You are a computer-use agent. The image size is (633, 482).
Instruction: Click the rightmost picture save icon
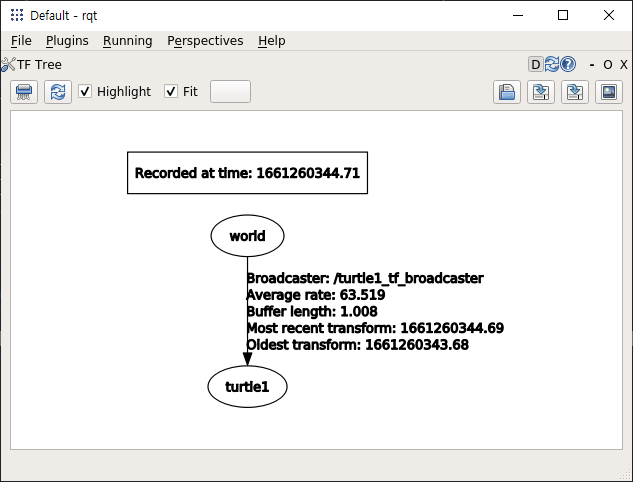609,92
